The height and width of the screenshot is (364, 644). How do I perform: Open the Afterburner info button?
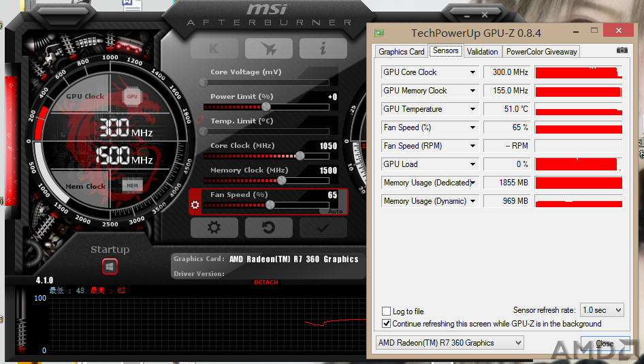(323, 48)
